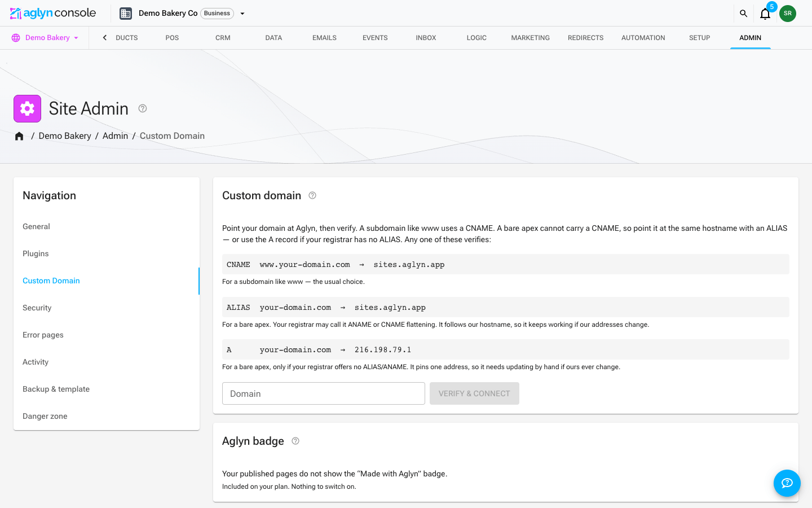The width and height of the screenshot is (812, 508).
Task: Switch to the SETUP tab
Action: click(x=699, y=38)
